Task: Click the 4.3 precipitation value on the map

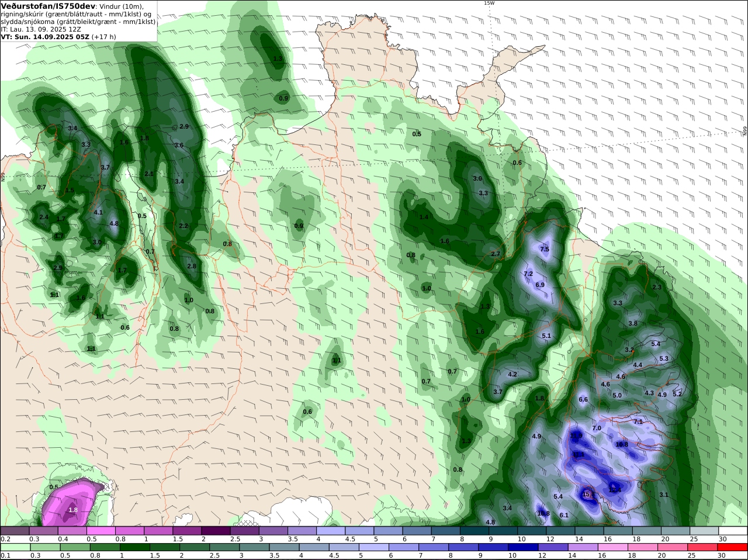Action: [x=649, y=393]
